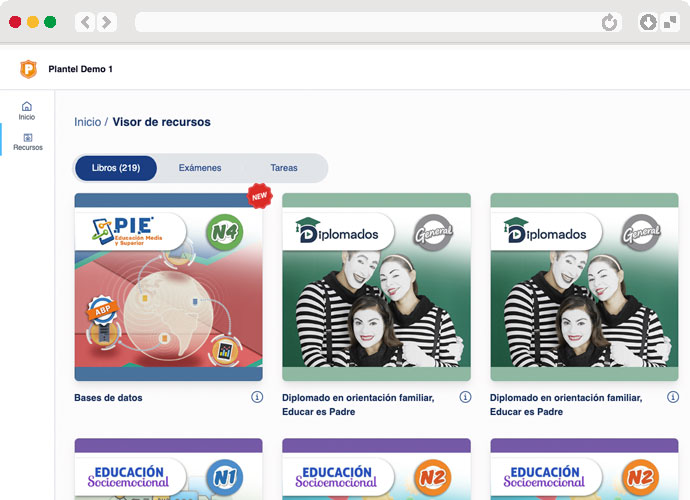Click the red NEW badge on PIE book
This screenshot has width=690, height=500.
(x=260, y=196)
